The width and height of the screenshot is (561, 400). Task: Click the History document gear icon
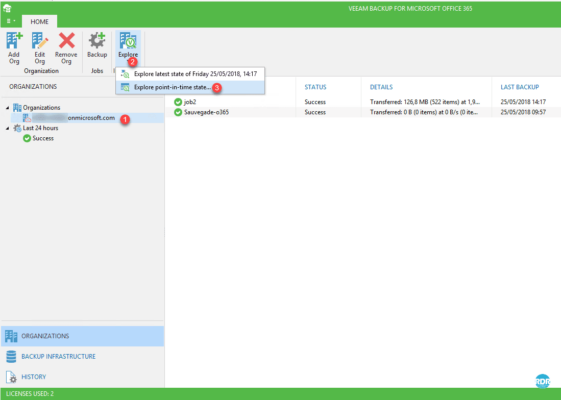pyautogui.click(x=11, y=377)
